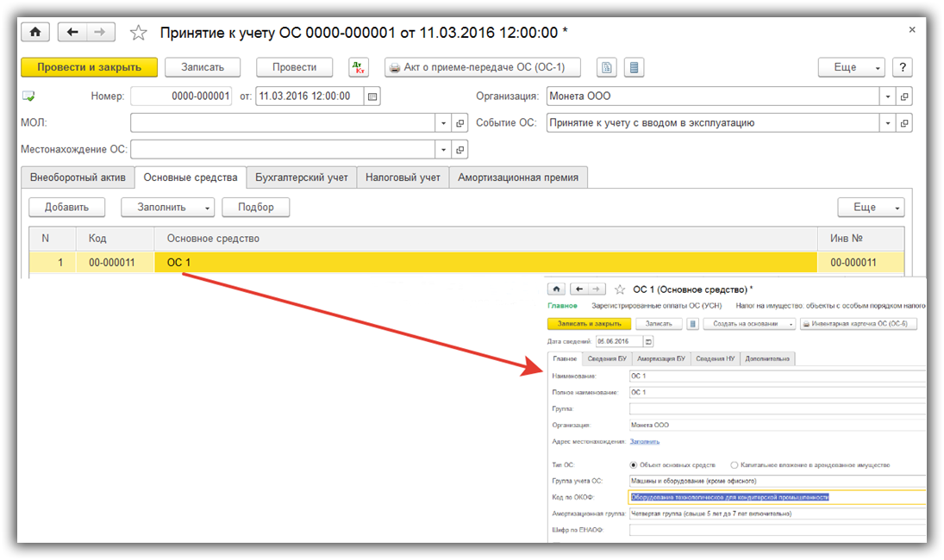The image size is (944, 560).
Task: Open the calendar picker next to the document date
Action: tap(372, 96)
